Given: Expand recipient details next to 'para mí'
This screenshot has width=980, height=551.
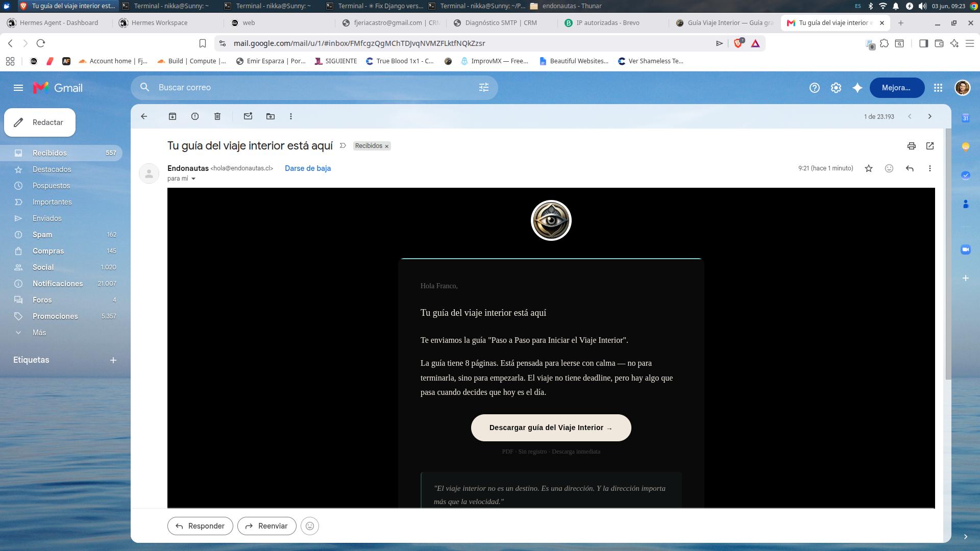Looking at the screenshot, I should click(x=193, y=179).
